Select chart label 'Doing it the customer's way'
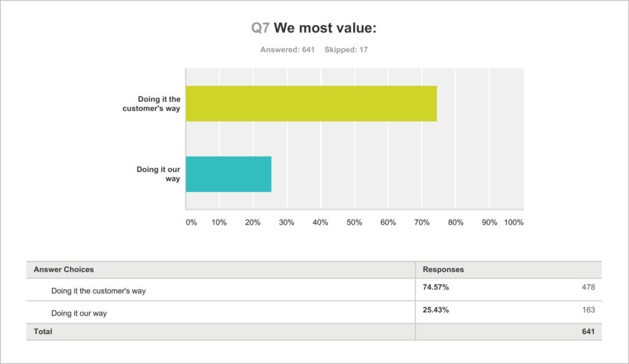The height and width of the screenshot is (364, 629). tap(151, 104)
